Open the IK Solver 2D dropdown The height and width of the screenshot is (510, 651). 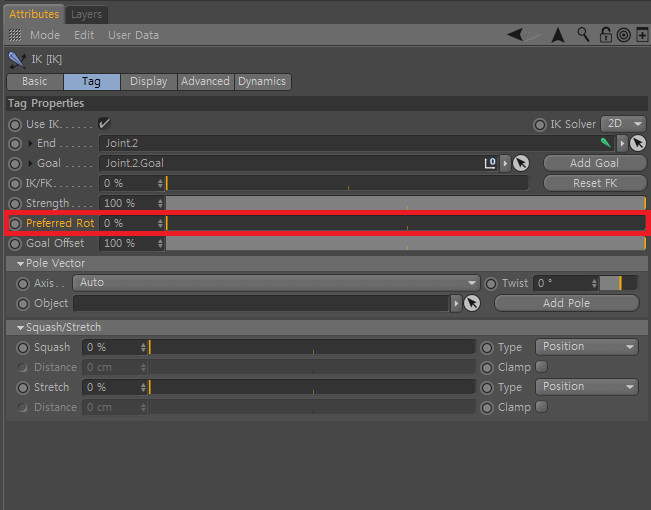point(623,124)
